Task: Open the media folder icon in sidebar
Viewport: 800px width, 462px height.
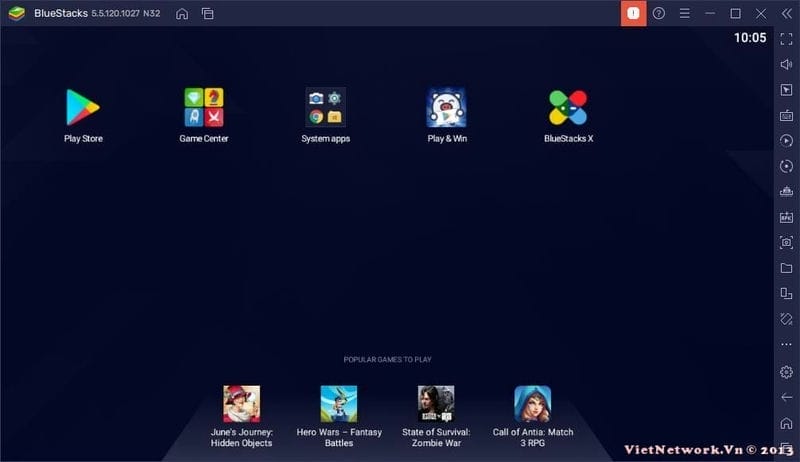Action: (x=786, y=268)
